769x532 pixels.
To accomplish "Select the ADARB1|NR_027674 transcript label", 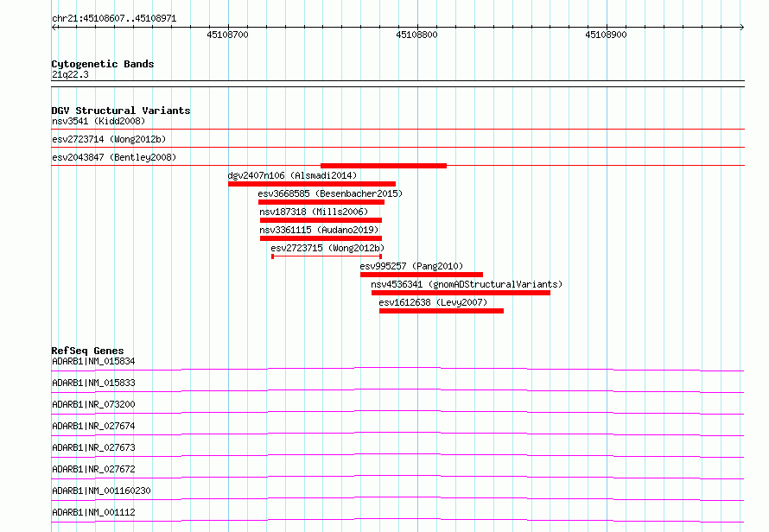I will tap(93, 426).
